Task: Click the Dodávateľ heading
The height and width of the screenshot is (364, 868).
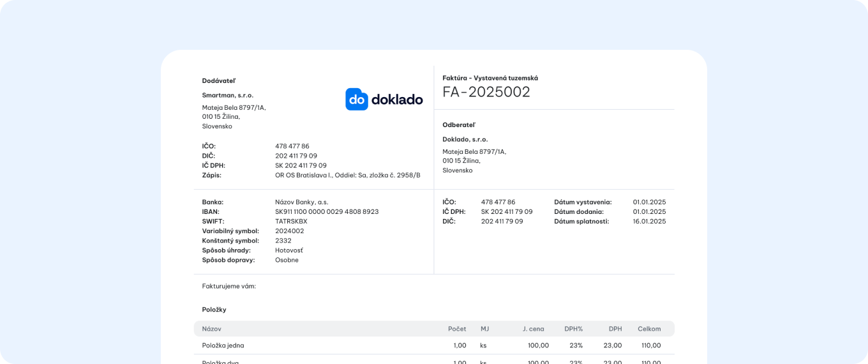Action: pos(219,80)
